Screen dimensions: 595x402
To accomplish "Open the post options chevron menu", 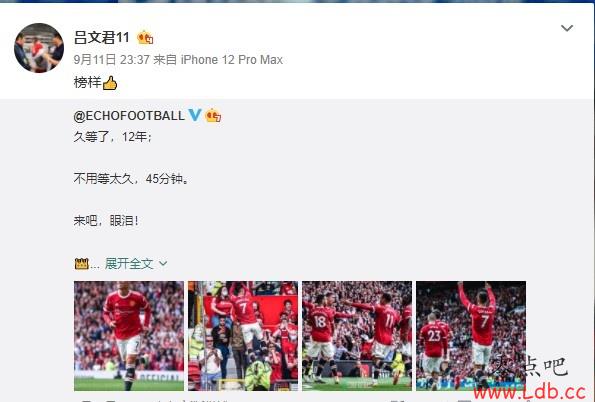I will pos(567,28).
